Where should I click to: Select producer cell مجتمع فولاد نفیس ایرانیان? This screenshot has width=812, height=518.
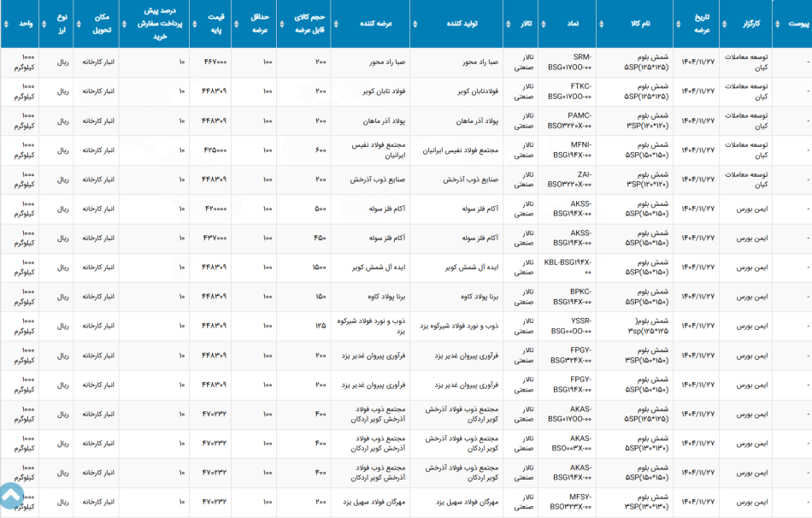(461, 150)
